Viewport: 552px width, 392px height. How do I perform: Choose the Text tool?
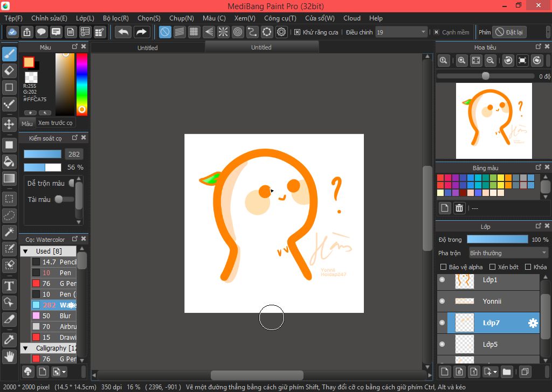click(x=9, y=286)
